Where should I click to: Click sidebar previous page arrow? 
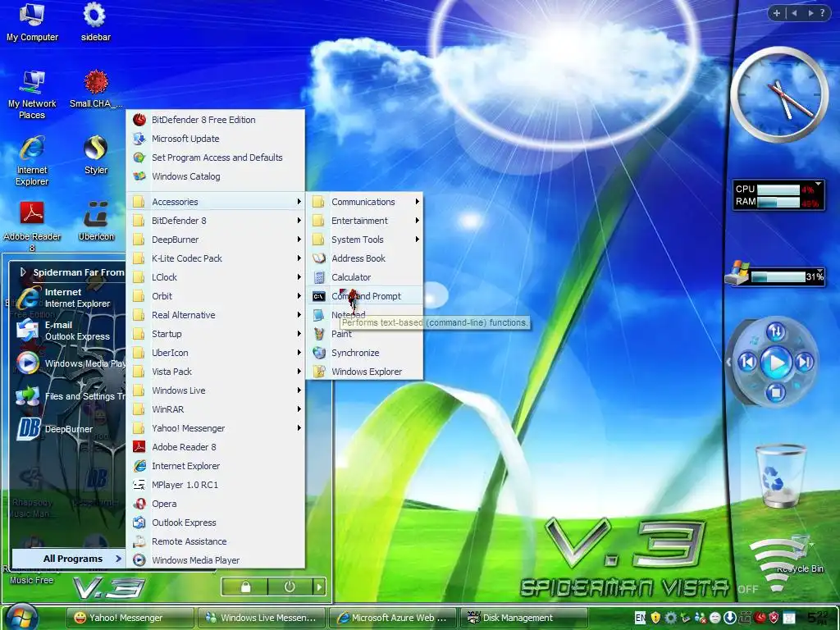pyautogui.click(x=794, y=13)
